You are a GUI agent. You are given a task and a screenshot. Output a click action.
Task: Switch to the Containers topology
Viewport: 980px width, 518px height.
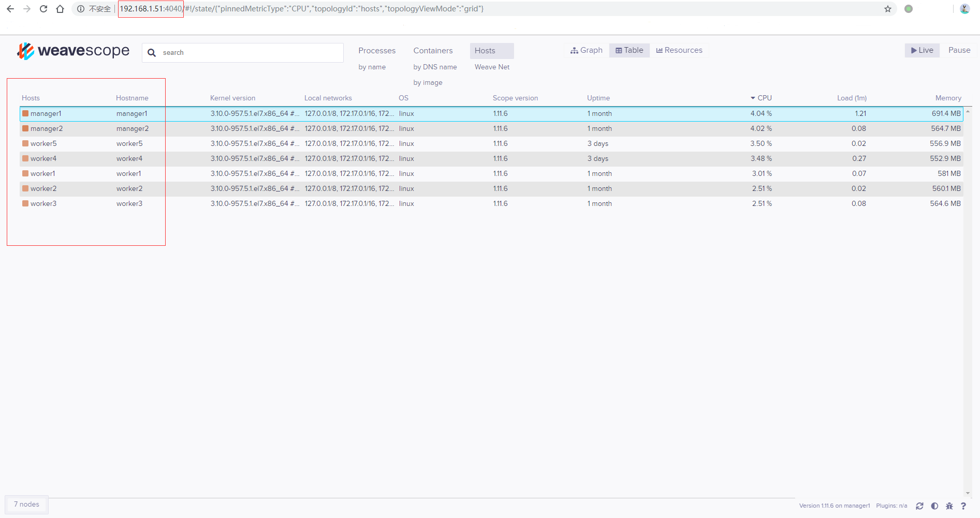(433, 51)
